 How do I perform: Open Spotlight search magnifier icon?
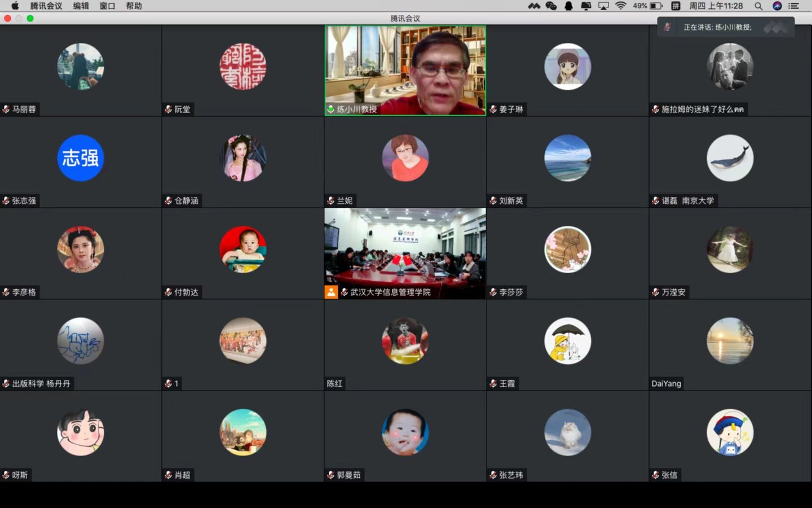point(758,6)
